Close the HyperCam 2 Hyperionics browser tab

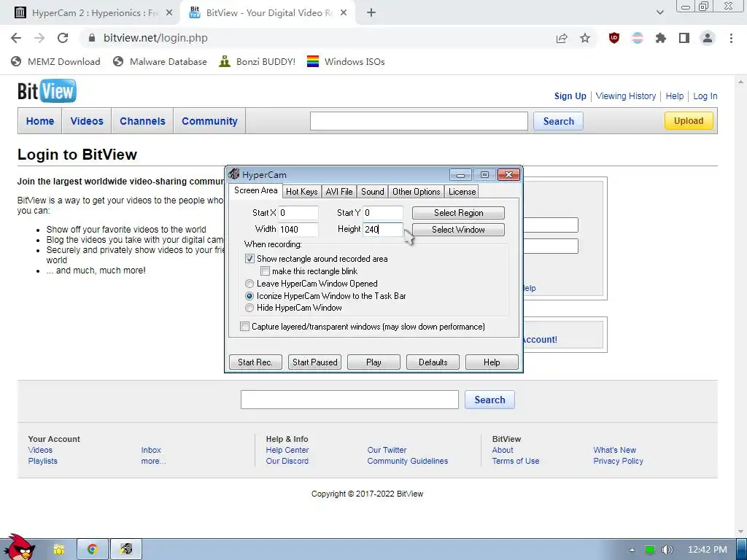coord(169,13)
